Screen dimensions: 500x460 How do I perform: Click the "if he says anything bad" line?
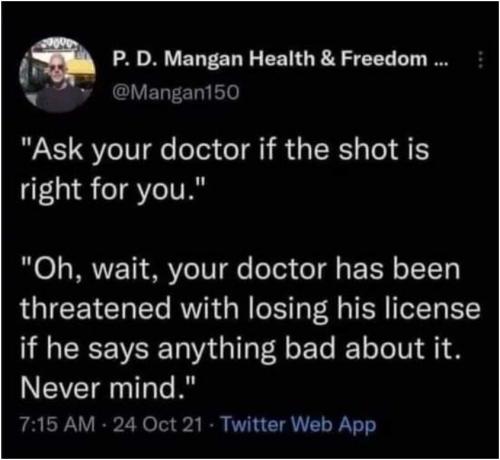tap(241, 348)
